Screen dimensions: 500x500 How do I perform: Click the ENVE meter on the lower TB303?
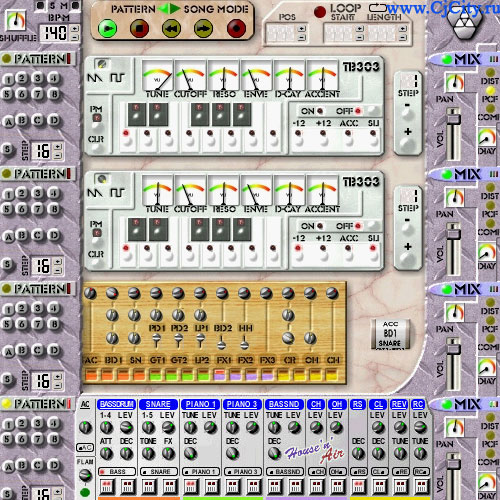point(256,190)
